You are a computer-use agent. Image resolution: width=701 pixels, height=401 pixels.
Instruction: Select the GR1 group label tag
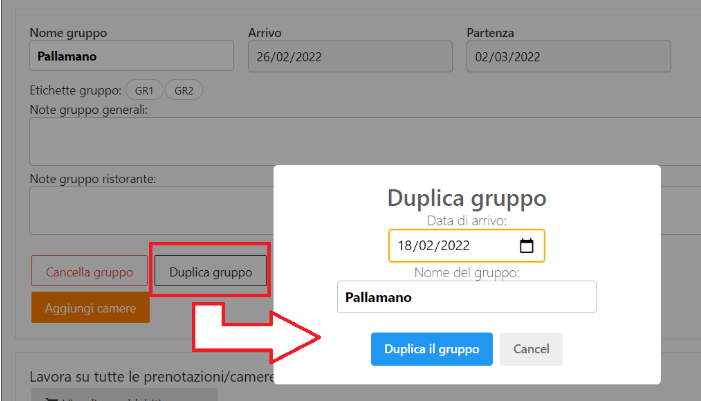tap(144, 90)
